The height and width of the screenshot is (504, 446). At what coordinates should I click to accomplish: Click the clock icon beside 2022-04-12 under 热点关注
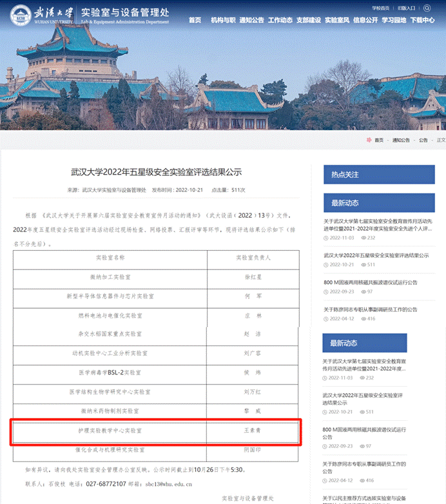(326, 318)
